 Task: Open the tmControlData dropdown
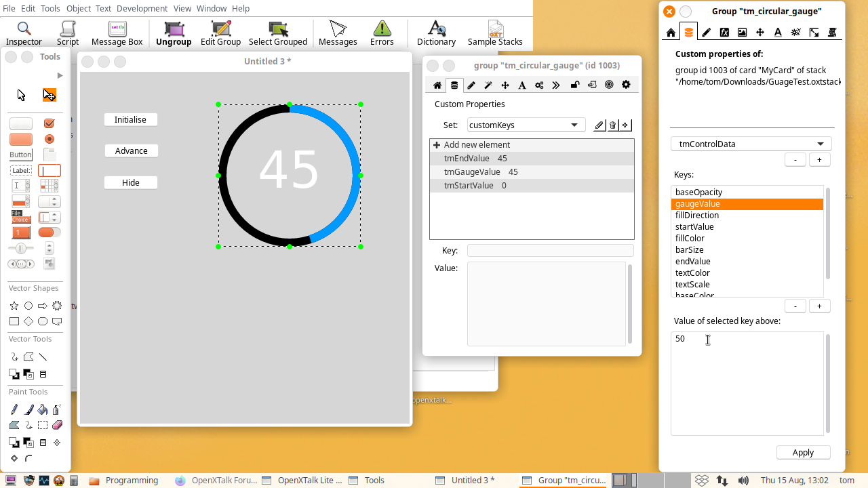coord(751,144)
